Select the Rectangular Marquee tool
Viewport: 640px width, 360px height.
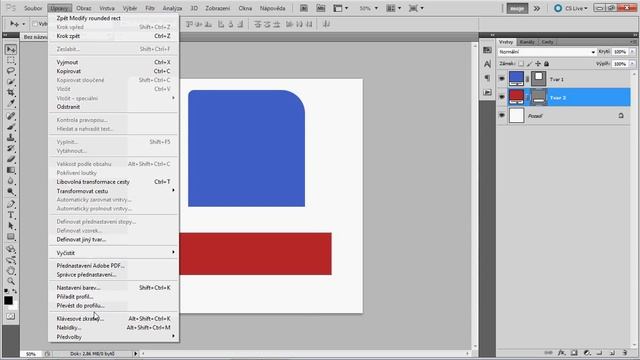(x=11, y=60)
